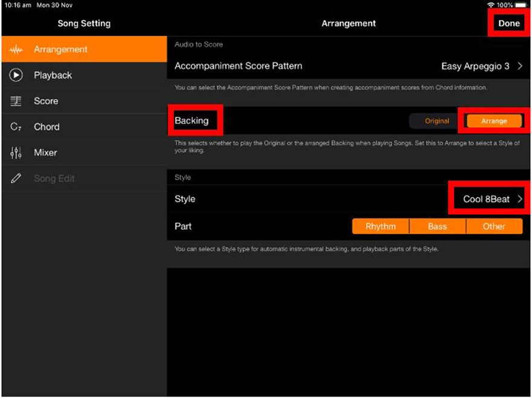
Task: Toggle the Rhythm part
Action: [x=381, y=226]
